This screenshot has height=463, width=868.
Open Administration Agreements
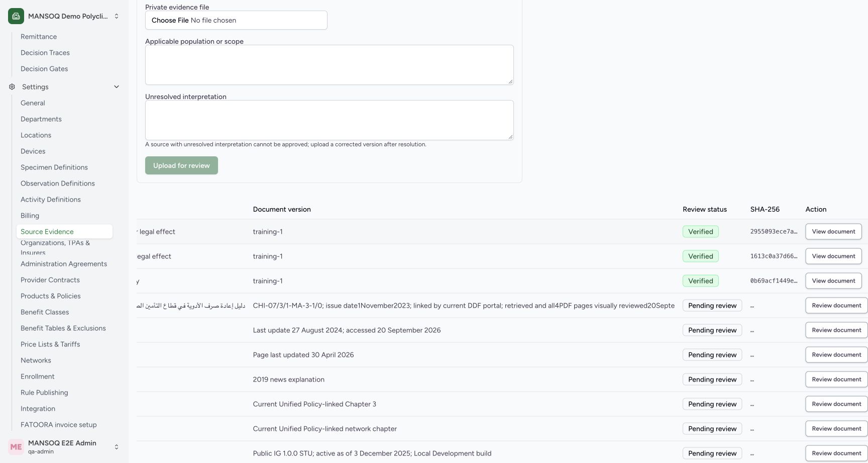pos(64,264)
